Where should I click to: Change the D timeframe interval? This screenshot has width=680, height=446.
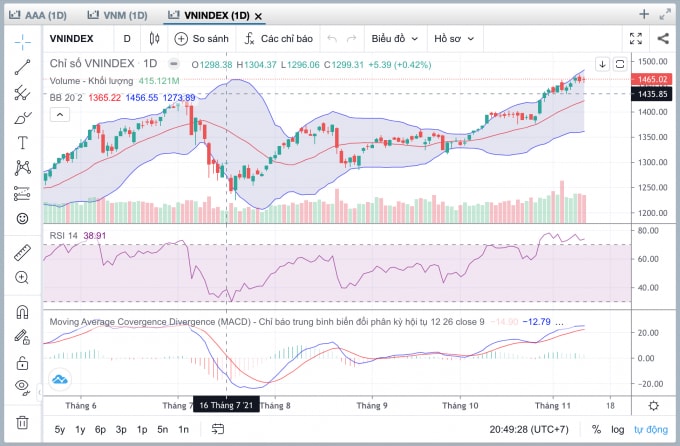[x=127, y=39]
